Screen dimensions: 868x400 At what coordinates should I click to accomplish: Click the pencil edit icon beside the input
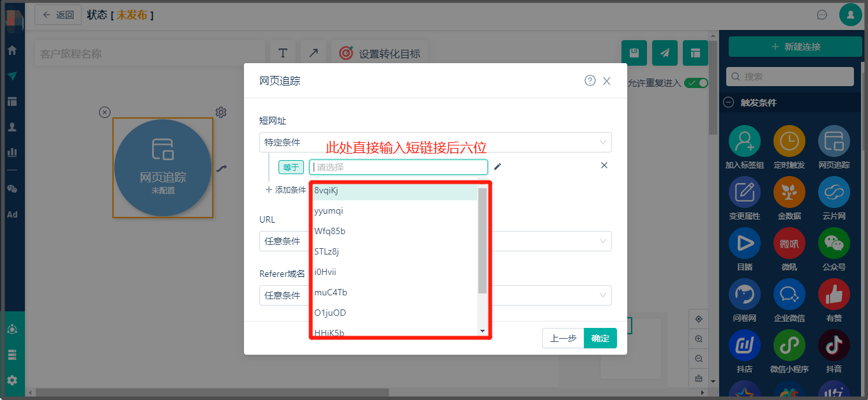click(x=498, y=167)
